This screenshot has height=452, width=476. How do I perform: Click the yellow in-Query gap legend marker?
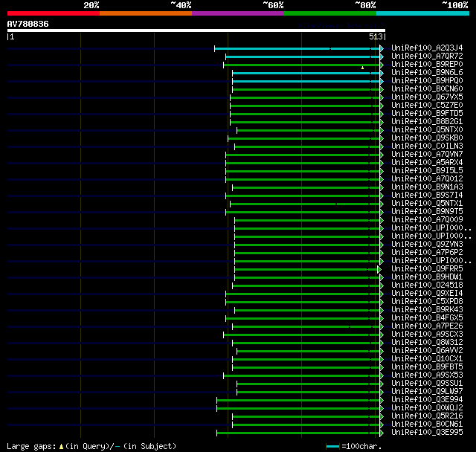pyautogui.click(x=61, y=446)
